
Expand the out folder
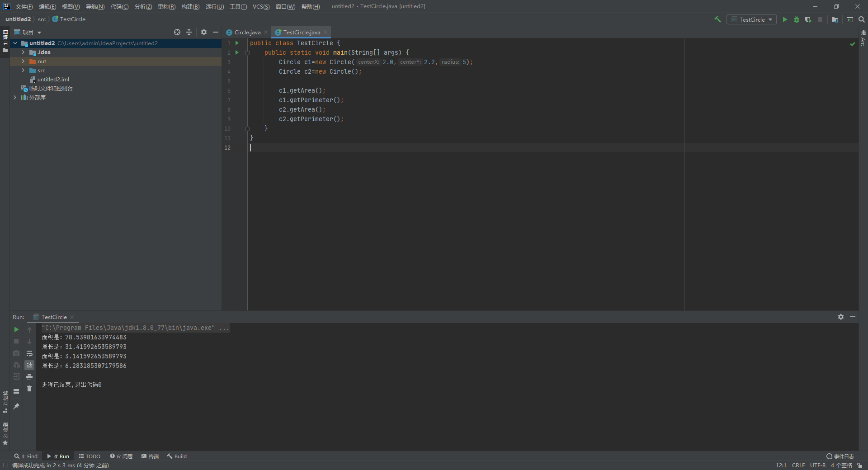coord(23,61)
